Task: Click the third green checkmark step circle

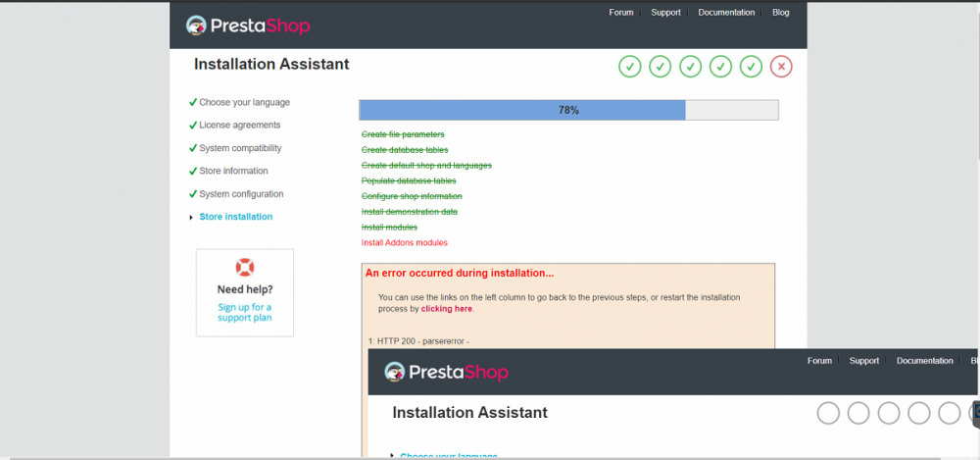Action: (691, 67)
